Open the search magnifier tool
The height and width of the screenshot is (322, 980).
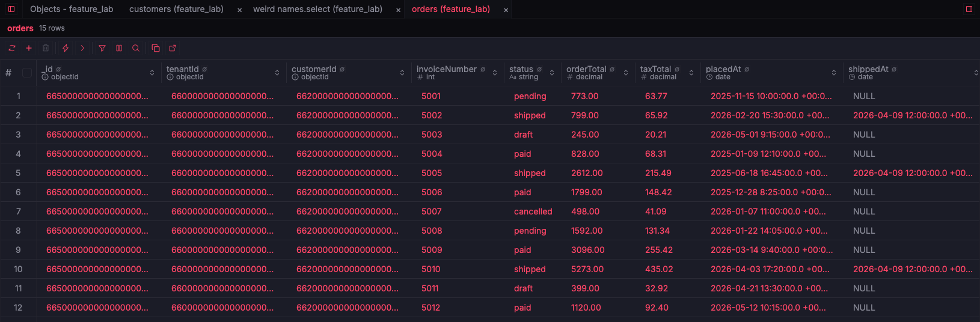[x=136, y=48]
